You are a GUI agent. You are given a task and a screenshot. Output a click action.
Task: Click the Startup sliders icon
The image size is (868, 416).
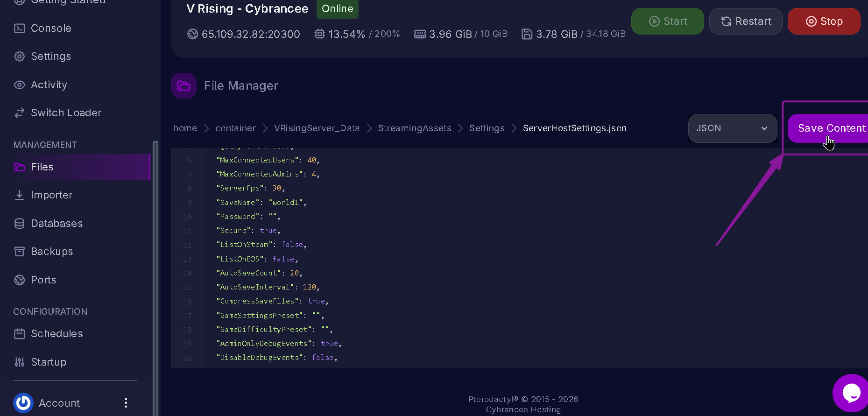click(19, 362)
